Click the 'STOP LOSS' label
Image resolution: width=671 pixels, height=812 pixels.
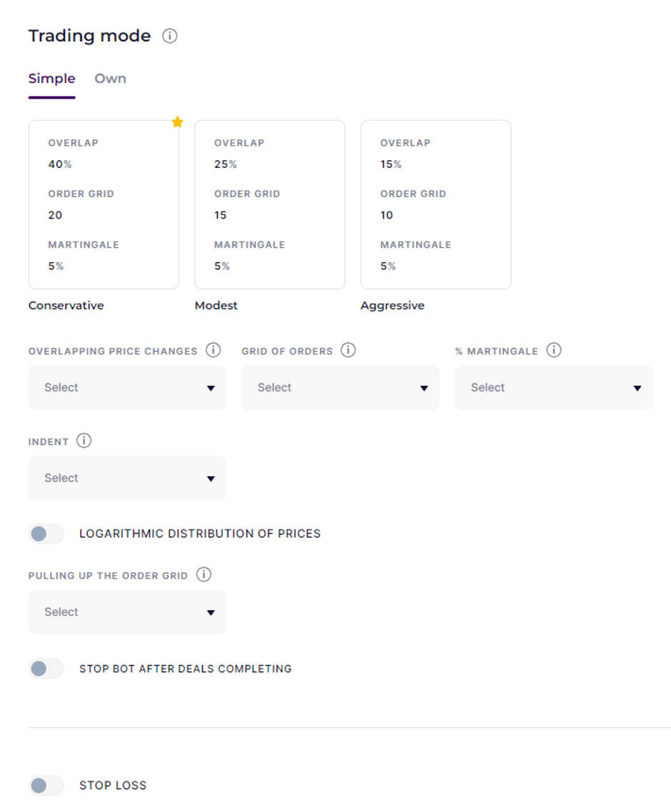click(113, 786)
